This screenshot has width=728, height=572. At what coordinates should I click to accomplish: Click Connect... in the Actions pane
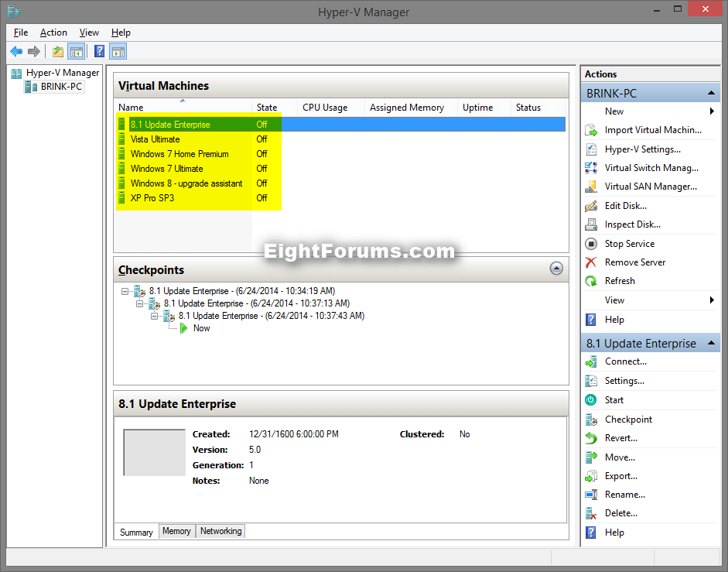tap(625, 361)
